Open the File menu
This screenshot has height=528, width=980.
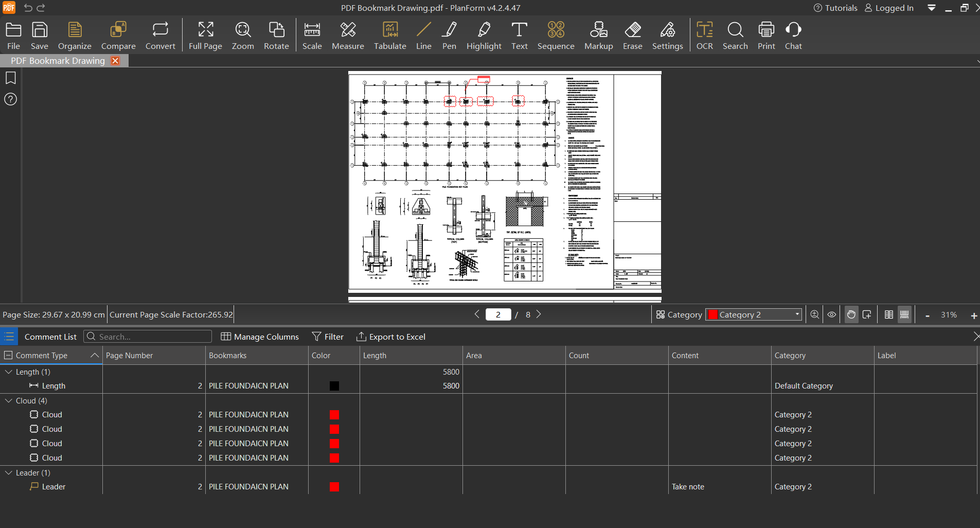13,36
